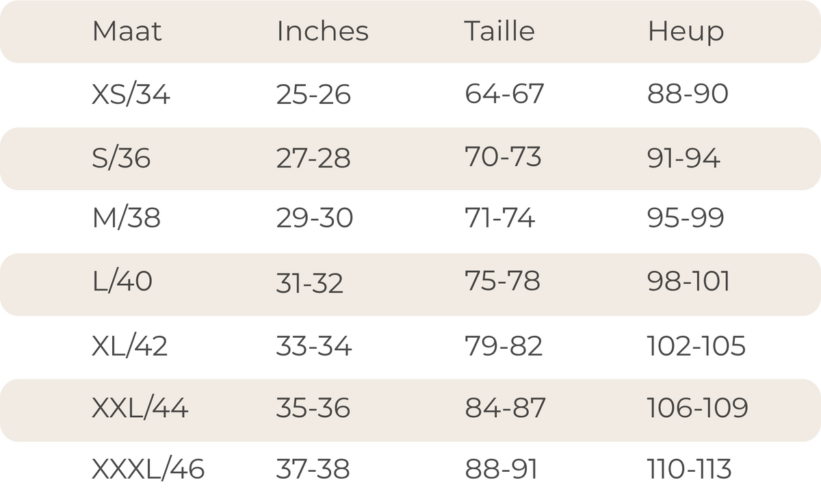Select the Heup column header
821x504 pixels.
[x=686, y=33]
